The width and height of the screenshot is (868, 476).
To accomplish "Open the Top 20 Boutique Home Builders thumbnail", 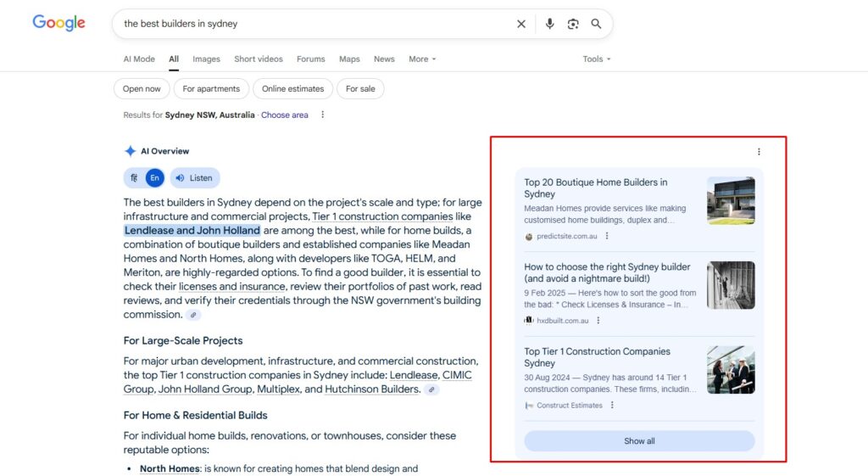I will [x=731, y=200].
